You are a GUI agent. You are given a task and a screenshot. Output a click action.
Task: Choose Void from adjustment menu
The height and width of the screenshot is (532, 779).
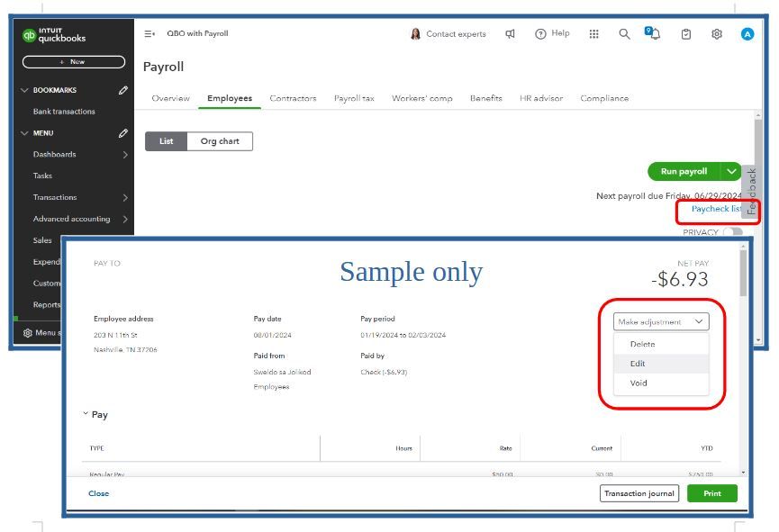click(x=661, y=383)
